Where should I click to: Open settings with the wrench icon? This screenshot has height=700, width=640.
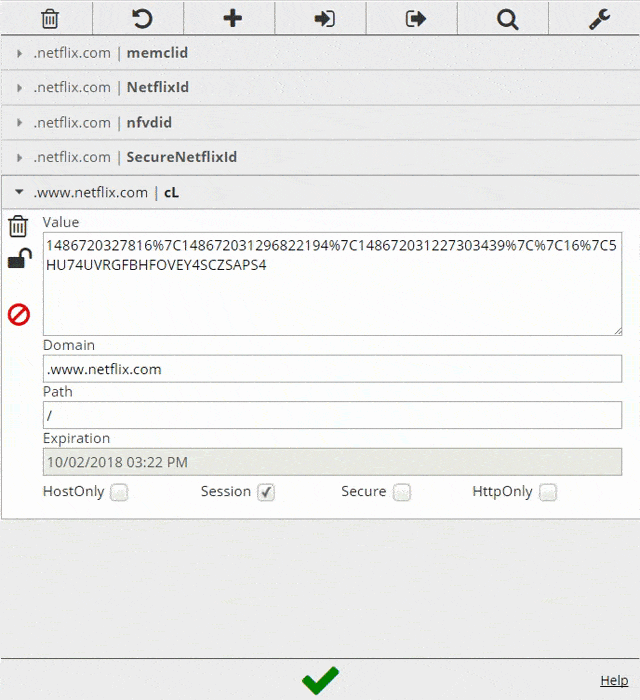599,19
